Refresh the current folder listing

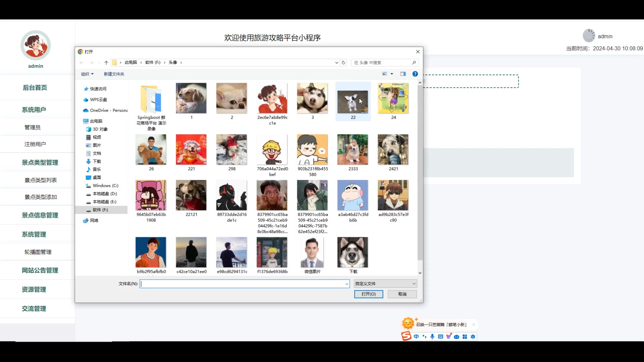click(343, 63)
